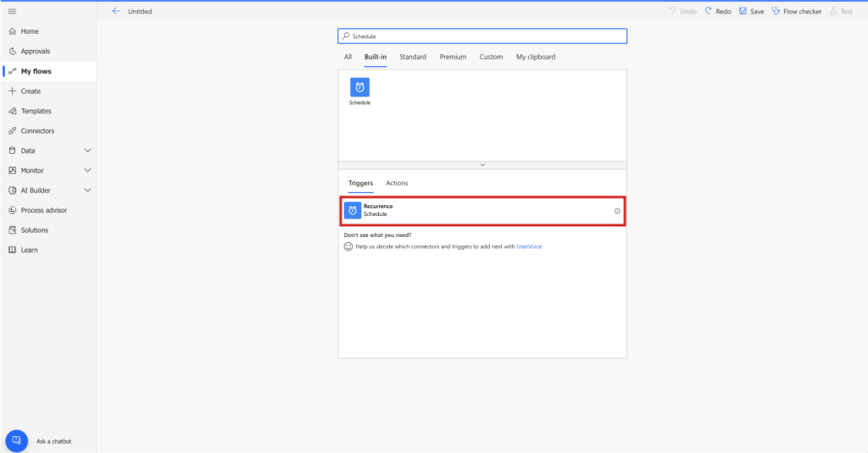Click the "Don't see what you need?" text
Image resolution: width=868 pixels, height=453 pixels.
(x=377, y=235)
